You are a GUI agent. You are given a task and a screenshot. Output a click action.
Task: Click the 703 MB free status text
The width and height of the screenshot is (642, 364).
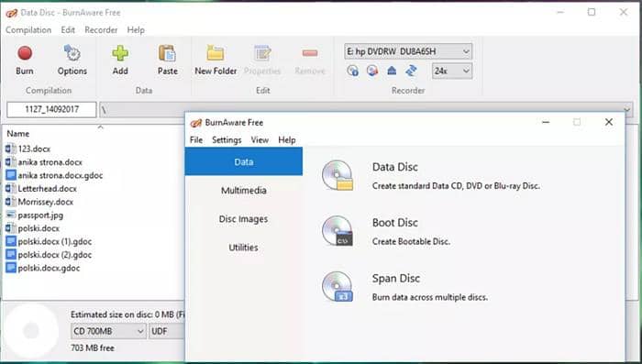(x=93, y=348)
